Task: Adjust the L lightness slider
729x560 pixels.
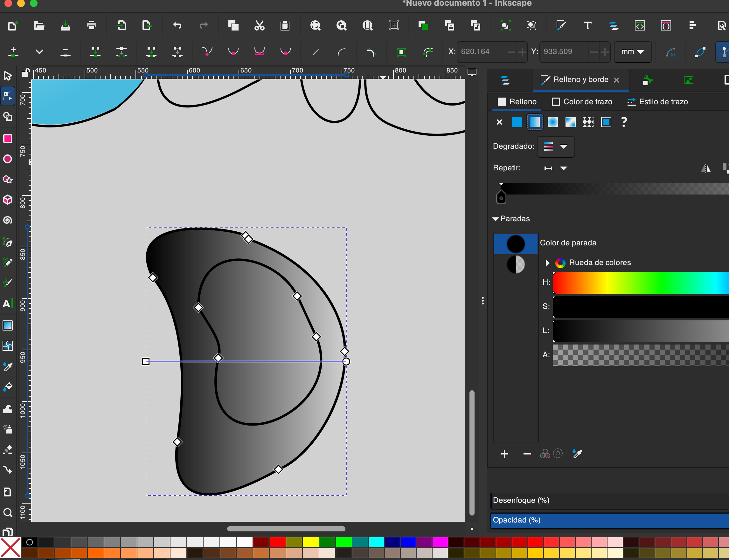Action: point(641,331)
